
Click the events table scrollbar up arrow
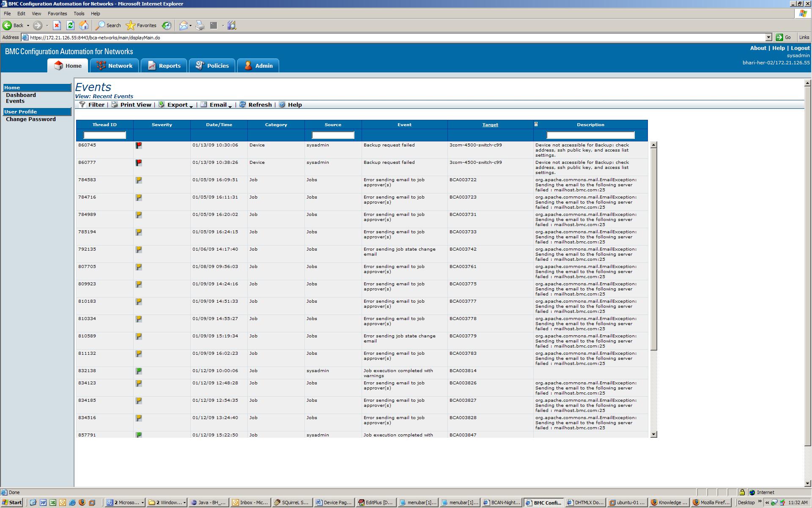coord(654,145)
